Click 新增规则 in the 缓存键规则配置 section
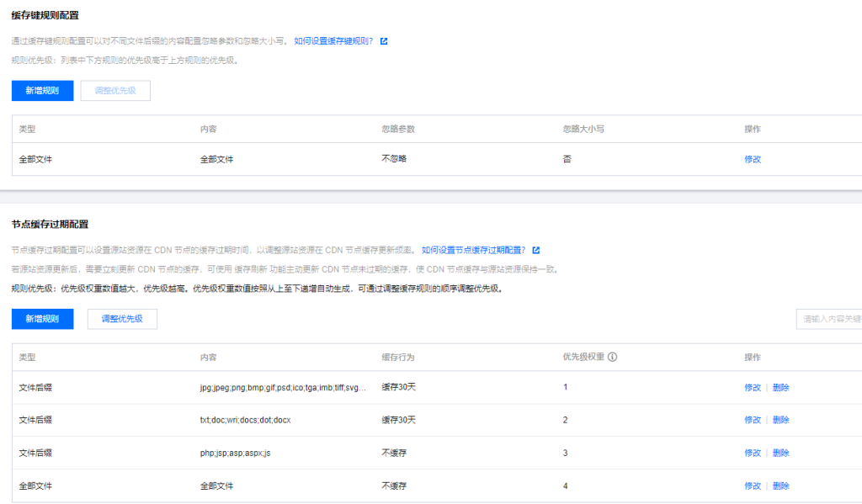 [x=42, y=91]
